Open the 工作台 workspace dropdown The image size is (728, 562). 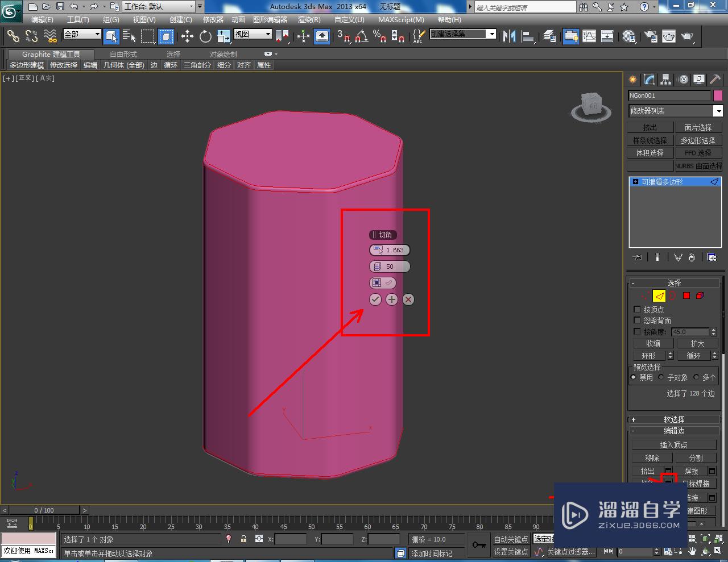click(159, 7)
